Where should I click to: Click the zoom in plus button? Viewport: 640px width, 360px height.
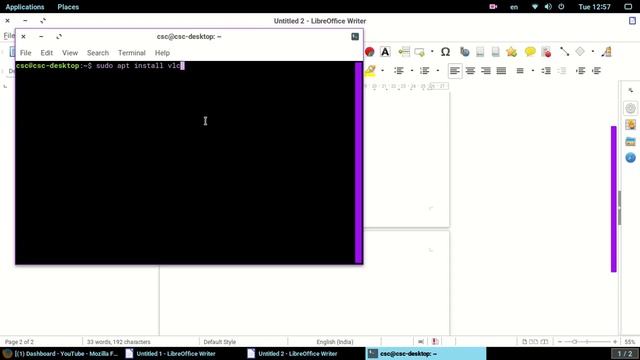pos(615,342)
